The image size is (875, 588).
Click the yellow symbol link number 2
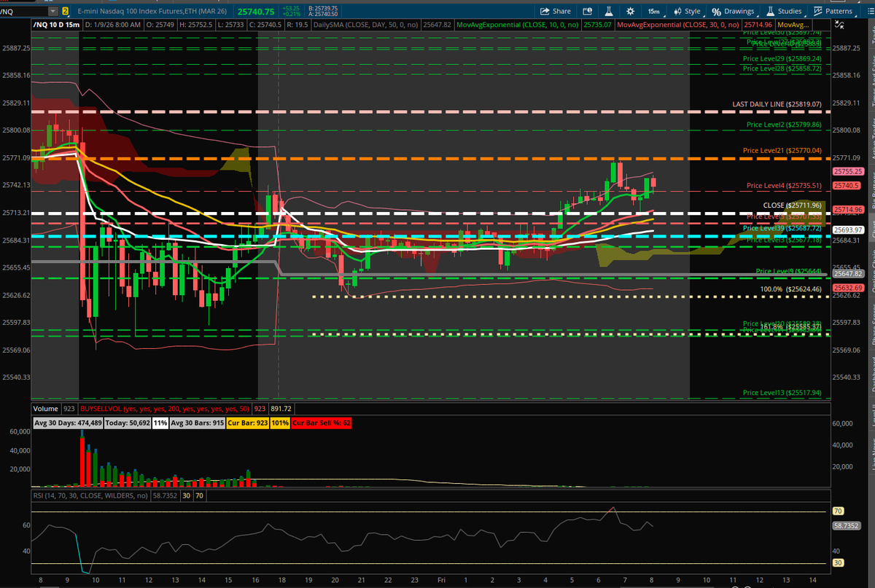click(x=66, y=11)
